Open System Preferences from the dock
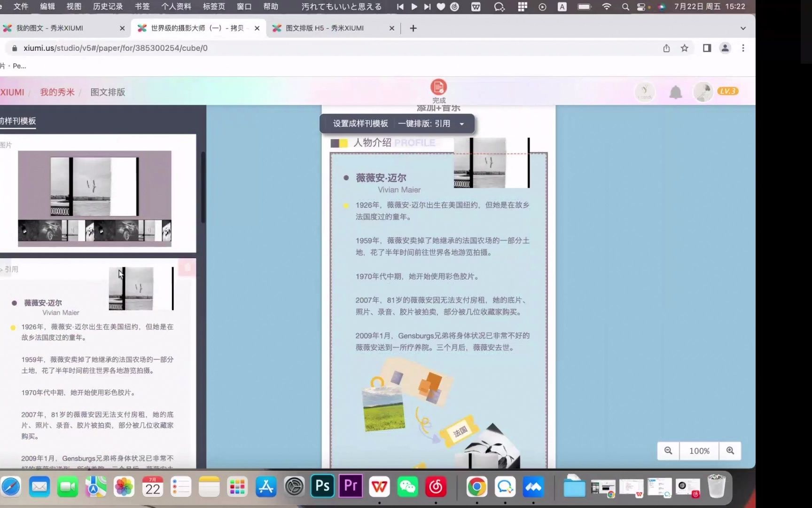Screen dimensions: 812x508 click(x=294, y=487)
